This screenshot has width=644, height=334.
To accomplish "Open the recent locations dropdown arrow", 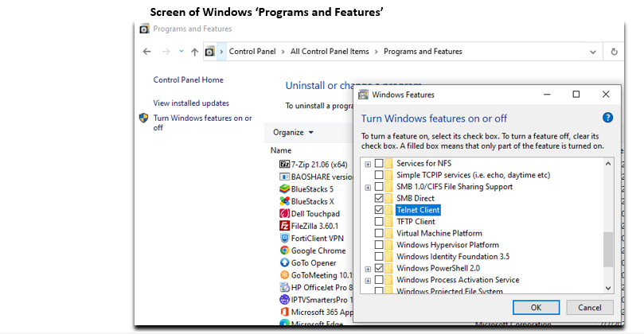I will (x=181, y=52).
